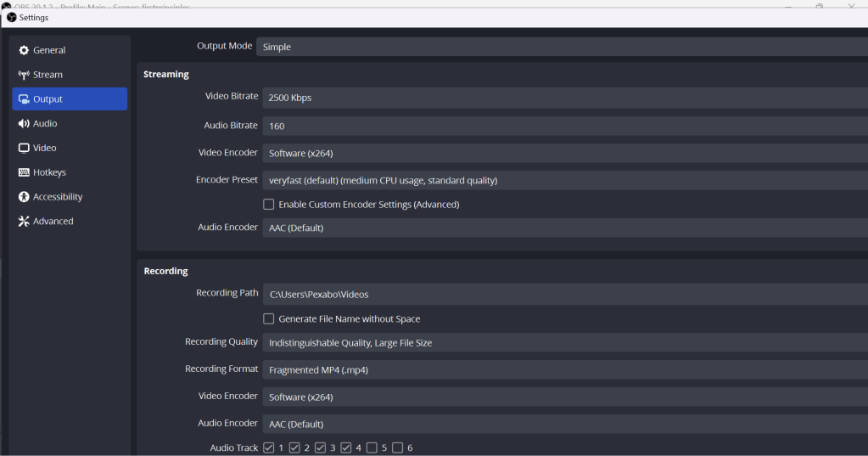The image size is (868, 456).
Task: Open the Output Mode dropdown showing Simple
Action: tap(562, 47)
